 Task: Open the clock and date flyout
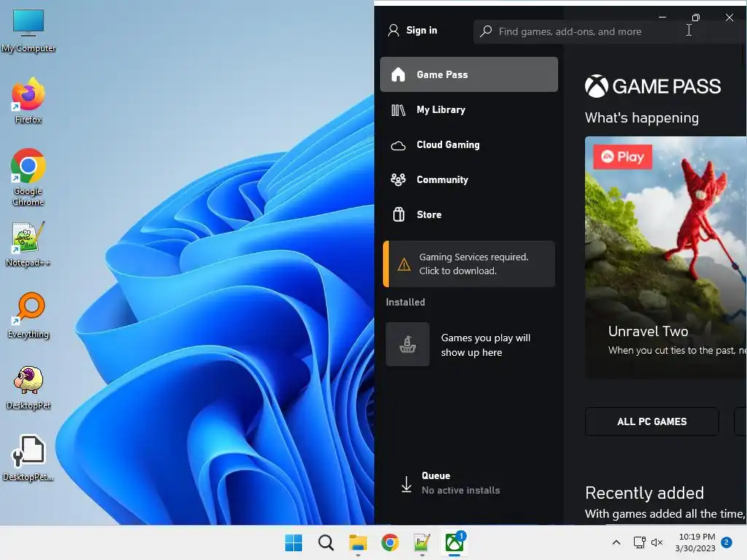click(696, 542)
